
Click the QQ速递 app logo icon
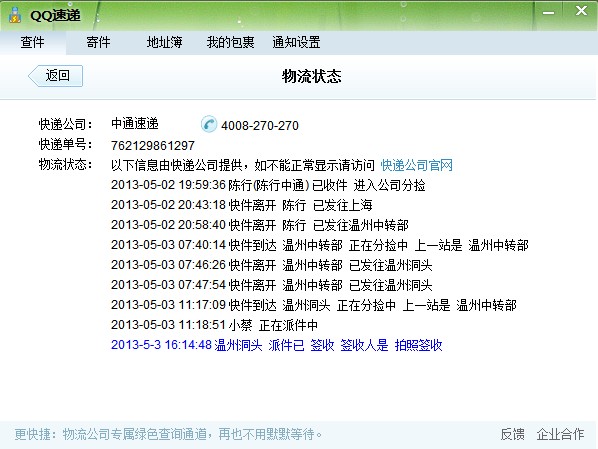(15, 15)
